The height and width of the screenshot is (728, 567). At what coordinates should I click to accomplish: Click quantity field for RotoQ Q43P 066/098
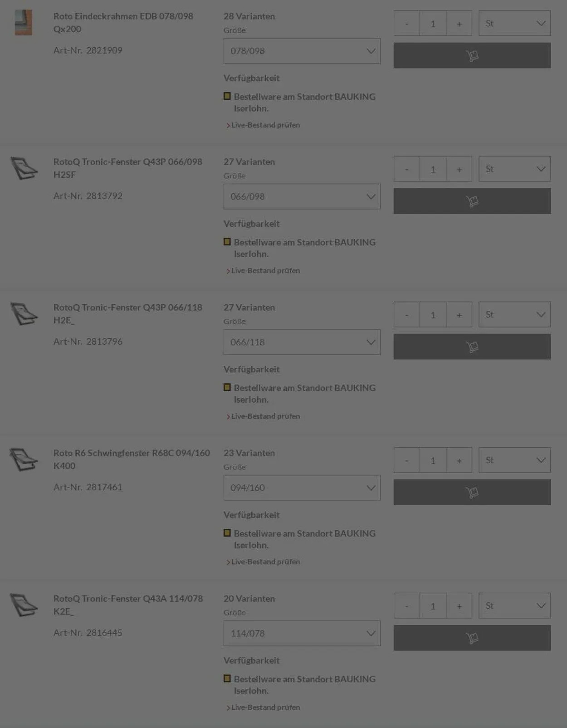click(433, 169)
